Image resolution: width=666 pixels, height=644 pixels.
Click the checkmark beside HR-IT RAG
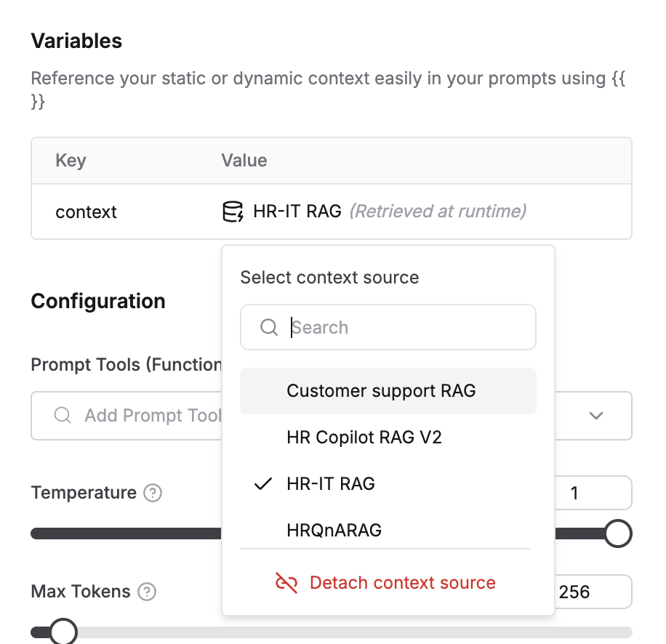262,483
